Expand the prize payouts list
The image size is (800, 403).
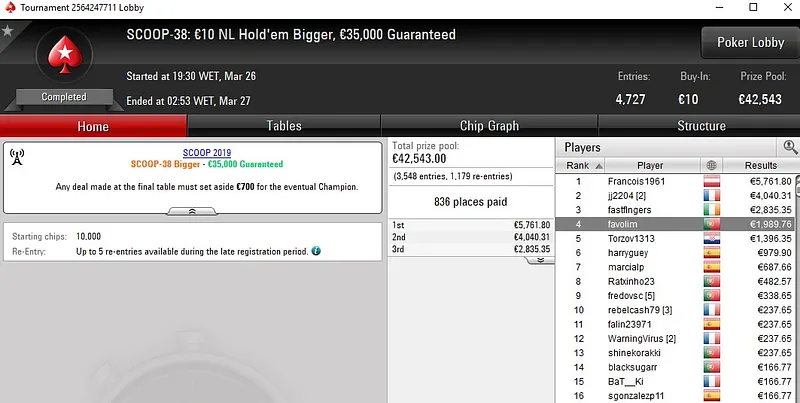tap(541, 259)
